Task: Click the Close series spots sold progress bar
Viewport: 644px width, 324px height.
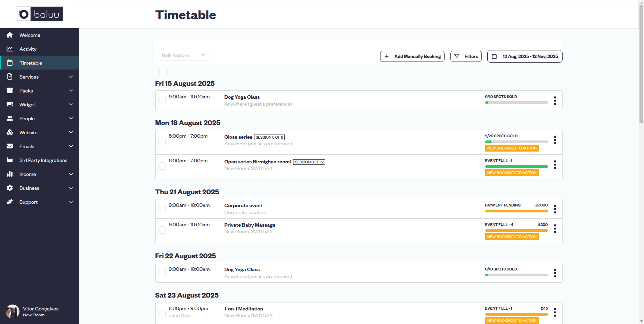Action: 516,142
